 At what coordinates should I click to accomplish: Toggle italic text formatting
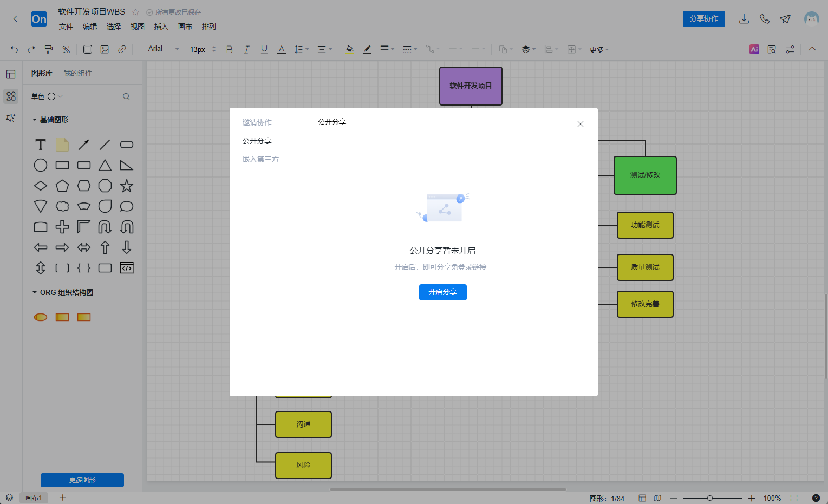coord(246,49)
